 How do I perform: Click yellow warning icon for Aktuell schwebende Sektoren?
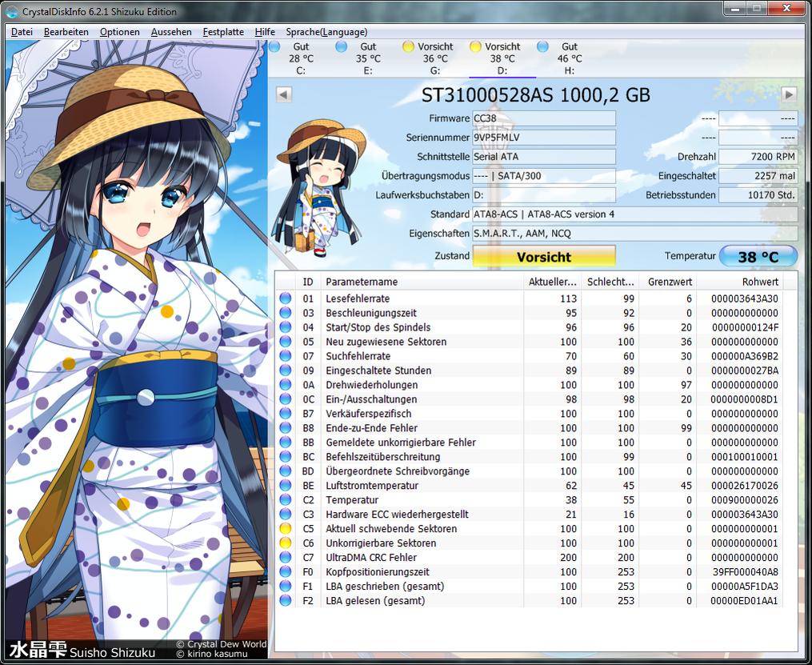coord(285,529)
